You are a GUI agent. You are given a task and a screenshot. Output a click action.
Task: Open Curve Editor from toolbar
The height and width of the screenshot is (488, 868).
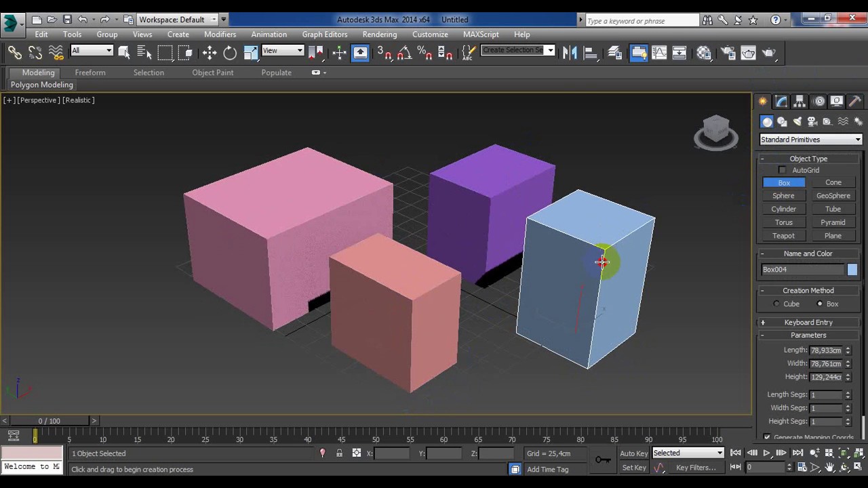point(659,52)
